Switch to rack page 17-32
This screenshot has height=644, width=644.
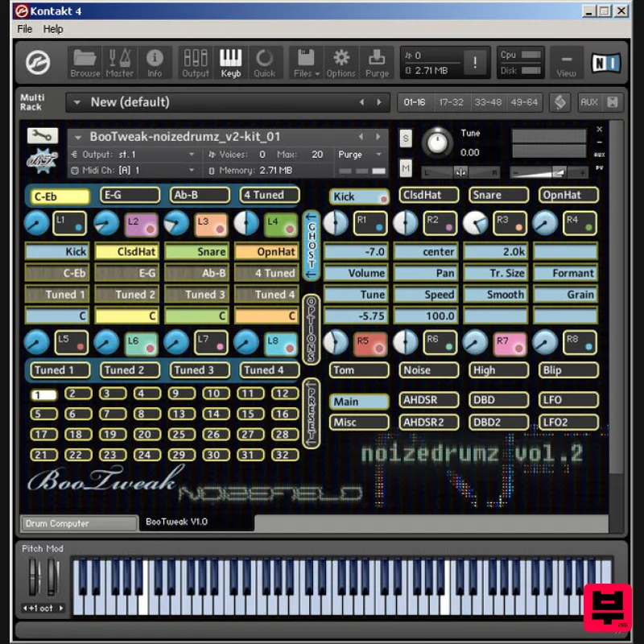pos(451,102)
